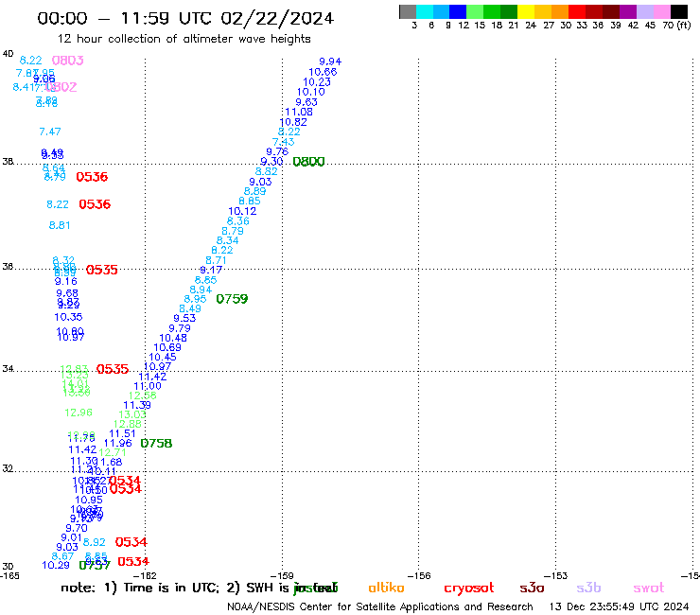700x615 pixels.
Task: Click the 10.10 wave height reading
Action: pyautogui.click(x=311, y=92)
